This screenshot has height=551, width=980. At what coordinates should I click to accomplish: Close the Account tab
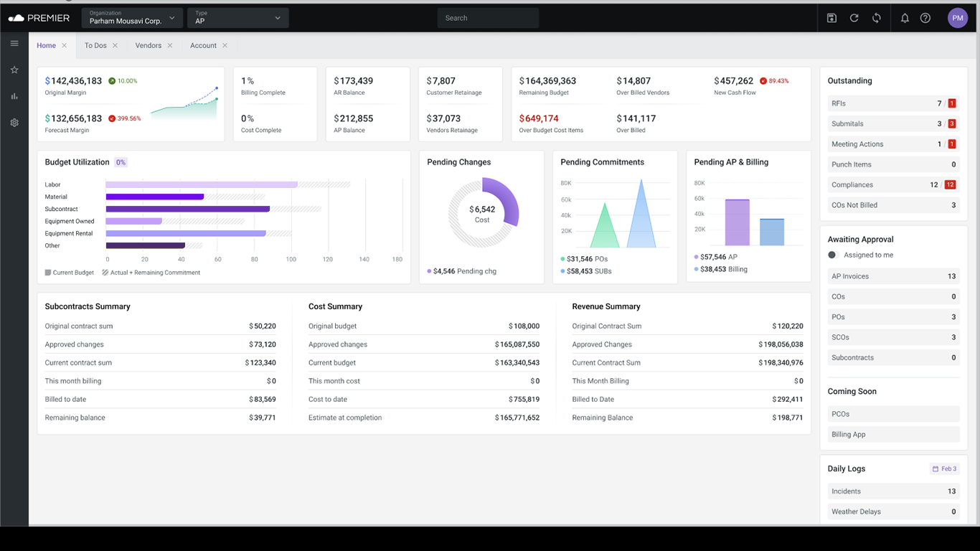pos(225,45)
